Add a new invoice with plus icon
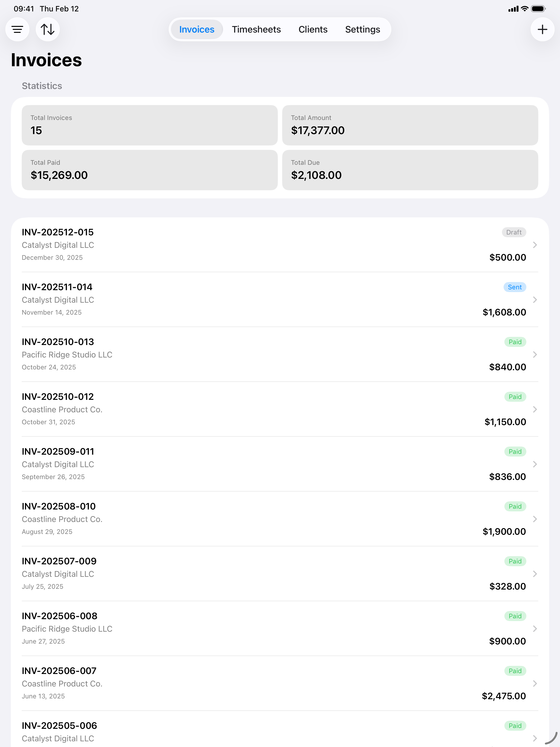The width and height of the screenshot is (560, 747). pyautogui.click(x=542, y=29)
